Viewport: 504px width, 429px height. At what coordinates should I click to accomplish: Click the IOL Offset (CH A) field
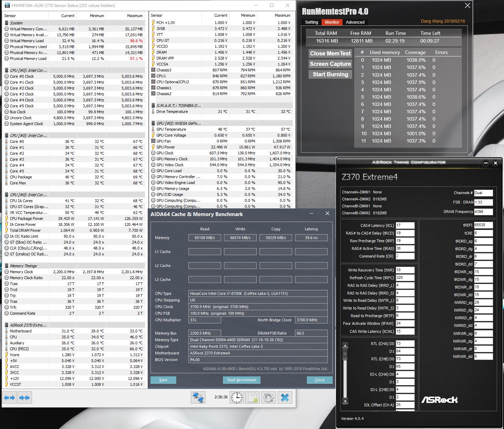[x=405, y=405]
